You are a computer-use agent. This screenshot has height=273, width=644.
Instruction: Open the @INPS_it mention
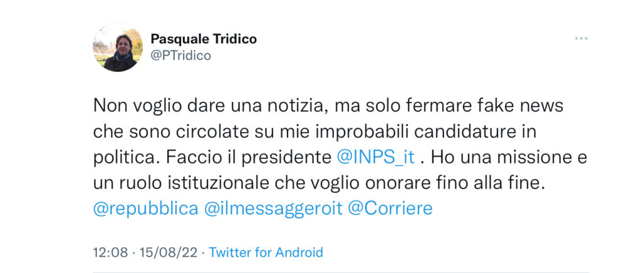coord(375,159)
